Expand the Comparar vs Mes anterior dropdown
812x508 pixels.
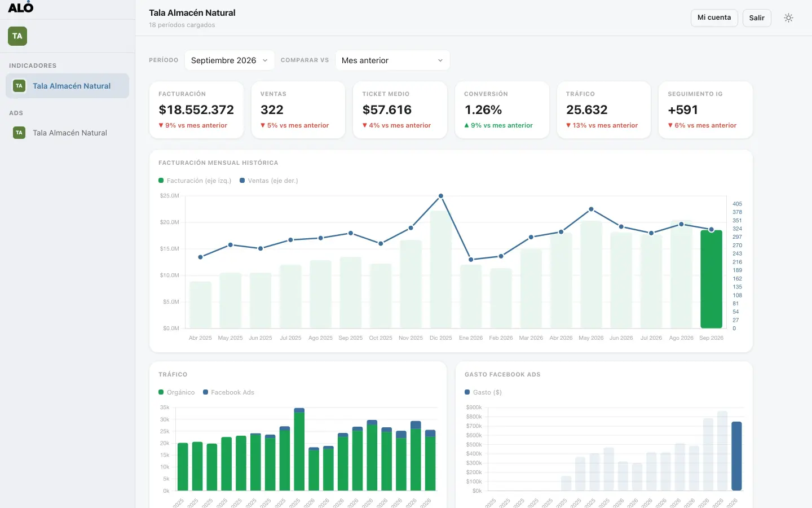coord(392,60)
